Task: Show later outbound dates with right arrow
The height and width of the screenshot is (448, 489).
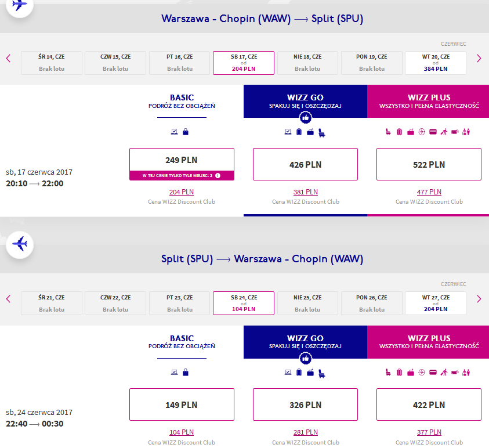Action: (x=479, y=59)
